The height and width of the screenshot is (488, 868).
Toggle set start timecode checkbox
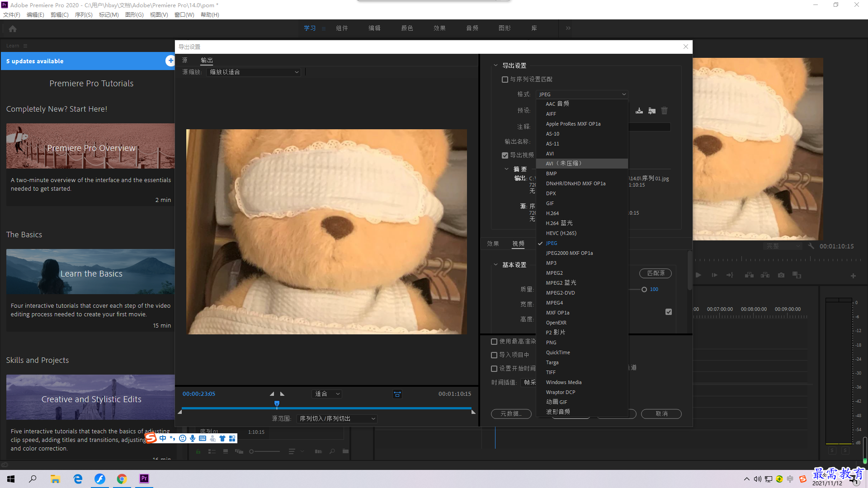[494, 369]
